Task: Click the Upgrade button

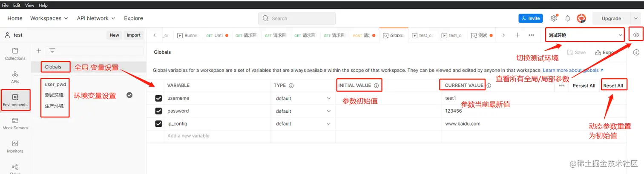Action: 611,18
